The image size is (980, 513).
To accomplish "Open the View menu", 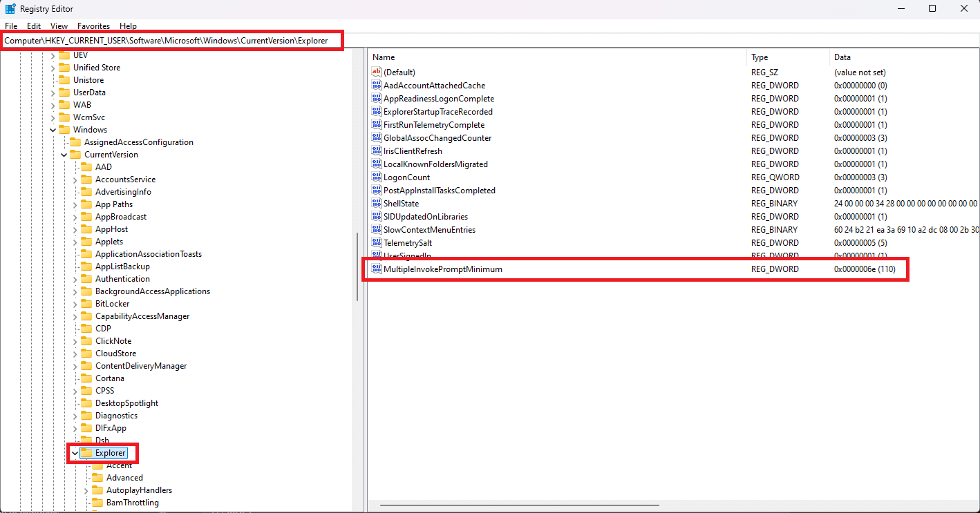I will tap(59, 26).
